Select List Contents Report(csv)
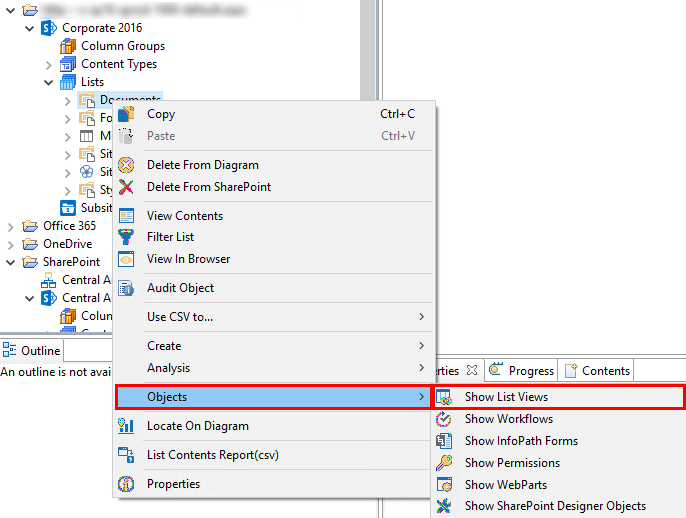 (274, 455)
